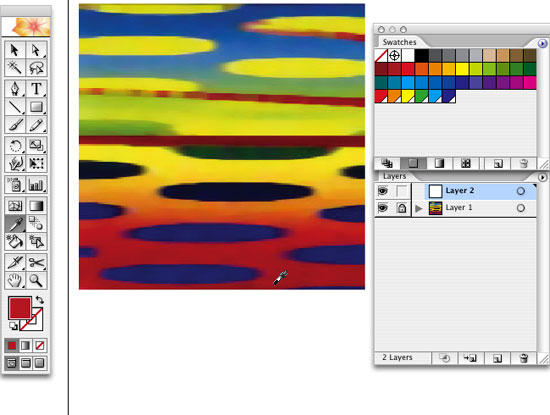Reset to default fill and stroke
This screenshot has height=415, width=550.
13,326
